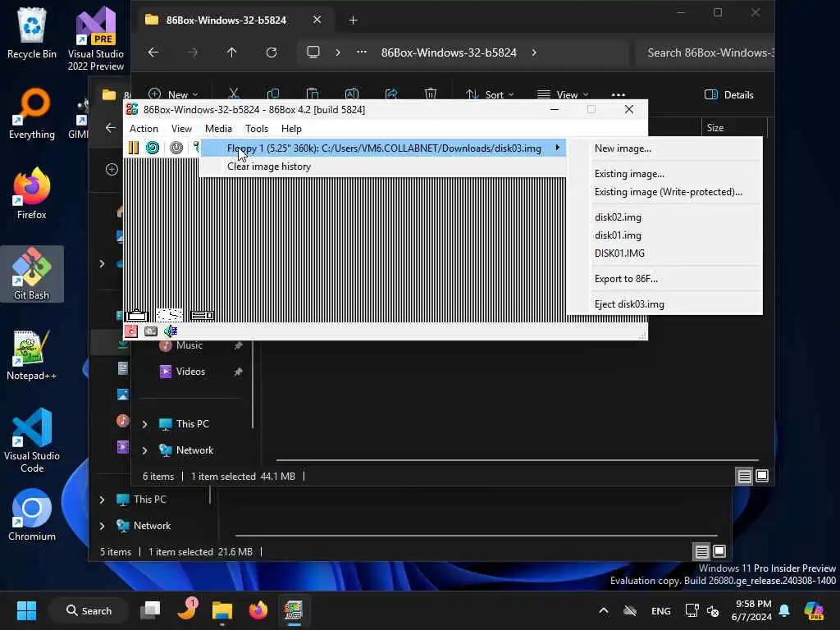Click the See more ellipsis in File Explorer toolbar

click(x=619, y=94)
